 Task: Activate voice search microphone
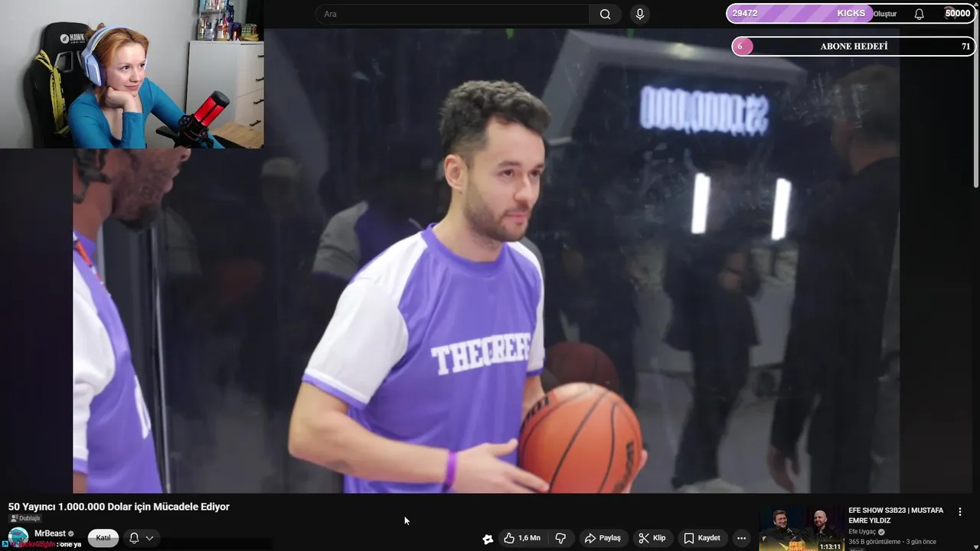click(640, 14)
